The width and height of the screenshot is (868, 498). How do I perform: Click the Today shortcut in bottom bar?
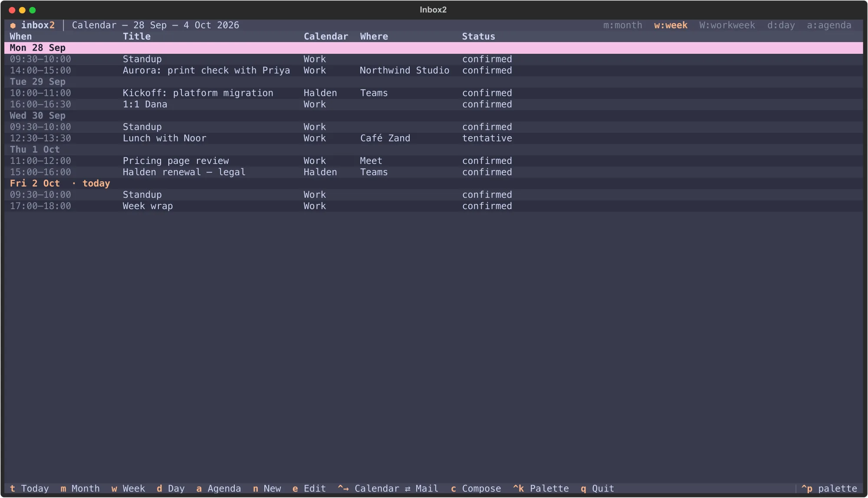(29, 488)
